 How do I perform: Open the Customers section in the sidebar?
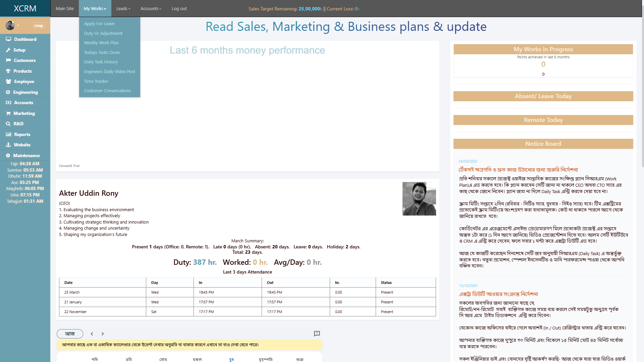tap(8, 60)
